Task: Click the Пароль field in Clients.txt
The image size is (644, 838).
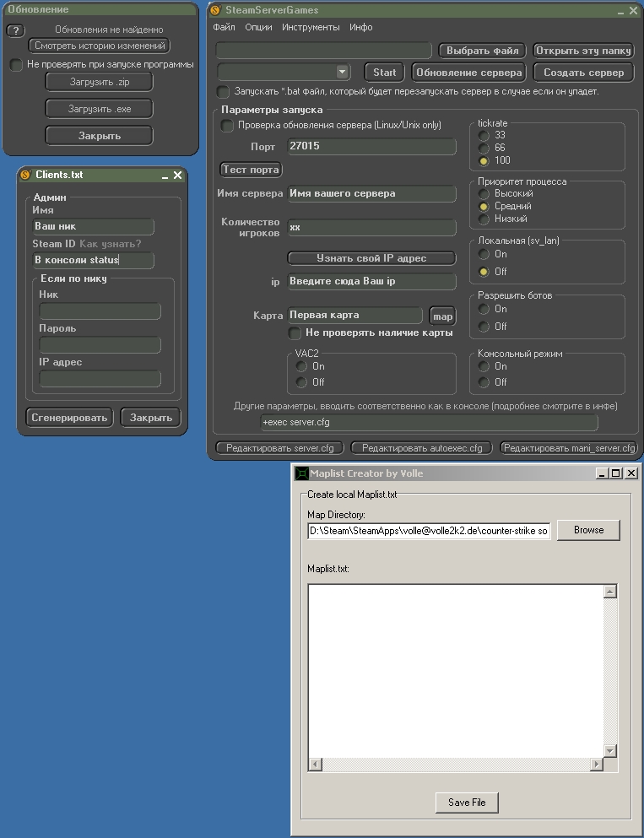Action: pyautogui.click(x=100, y=344)
